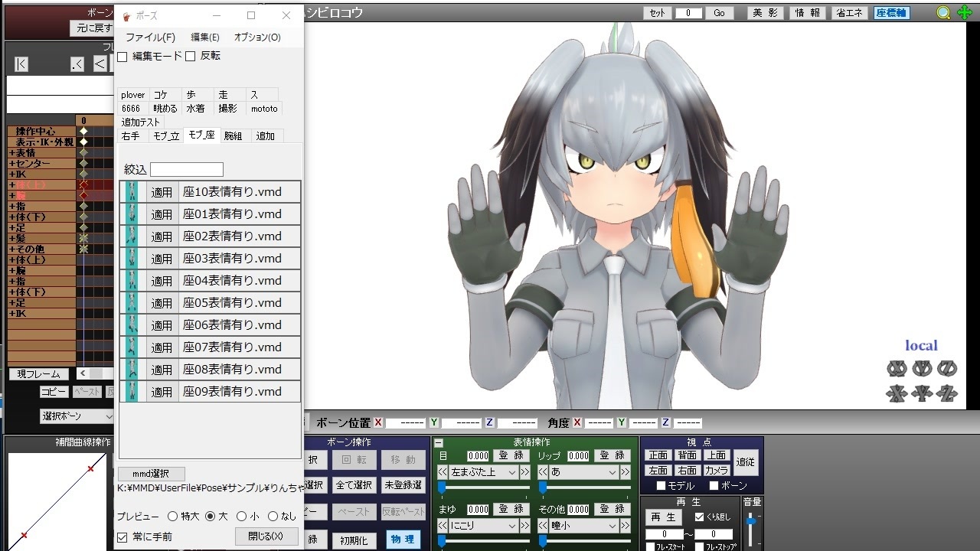Open the 編集(E) menu
The width and height of the screenshot is (980, 551).
[x=205, y=37]
